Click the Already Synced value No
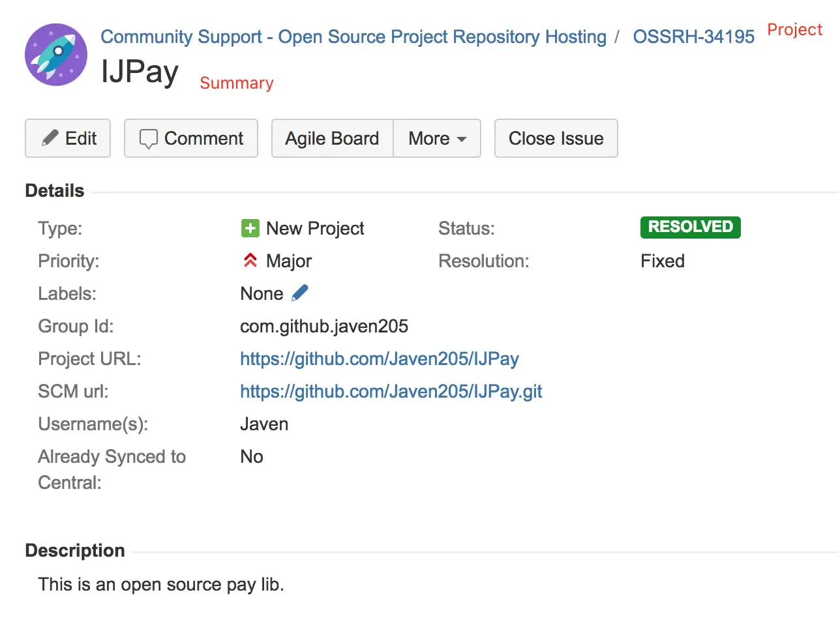This screenshot has width=840, height=631. click(252, 456)
